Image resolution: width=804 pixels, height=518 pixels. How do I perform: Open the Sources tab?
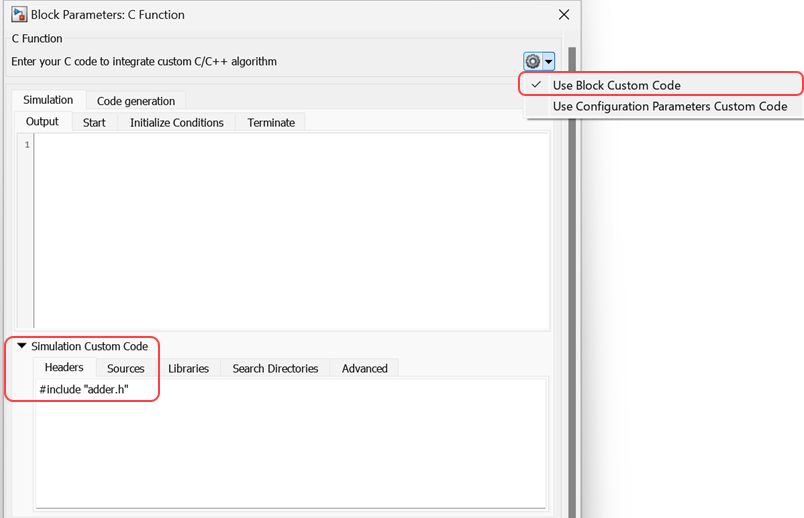click(x=126, y=369)
